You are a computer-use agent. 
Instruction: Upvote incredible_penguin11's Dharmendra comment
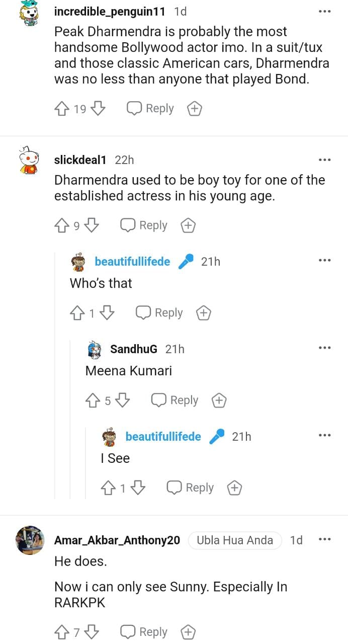coord(62,108)
